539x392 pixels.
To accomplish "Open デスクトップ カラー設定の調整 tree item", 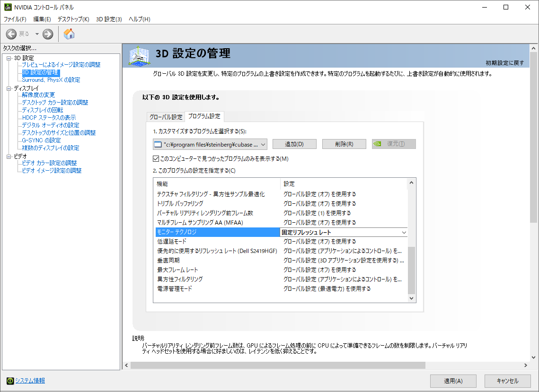I will 55,103.
